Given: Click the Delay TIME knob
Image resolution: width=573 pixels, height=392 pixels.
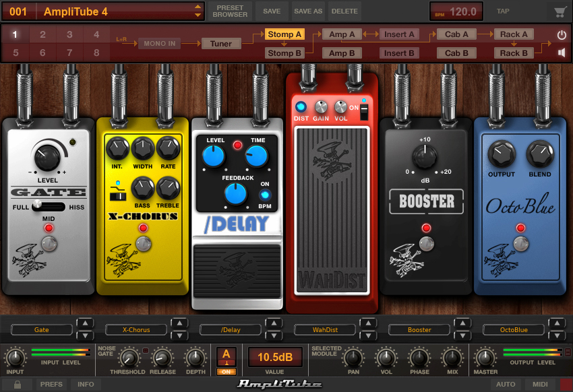Looking at the screenshot, I should point(257,156).
